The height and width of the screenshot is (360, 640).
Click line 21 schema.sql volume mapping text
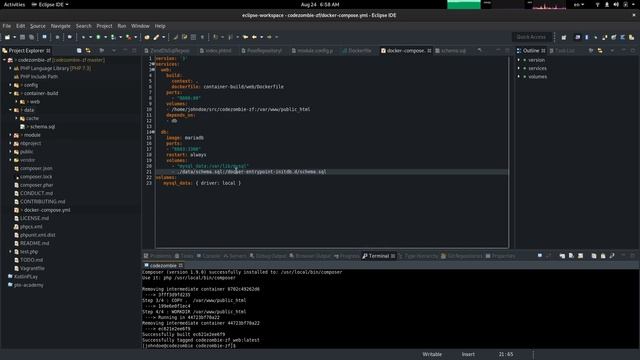252,172
